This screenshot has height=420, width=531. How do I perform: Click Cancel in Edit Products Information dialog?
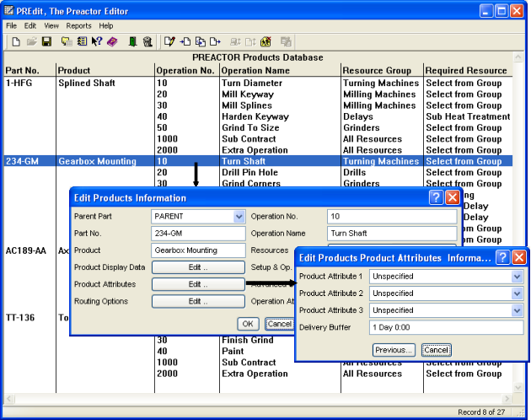pos(279,324)
